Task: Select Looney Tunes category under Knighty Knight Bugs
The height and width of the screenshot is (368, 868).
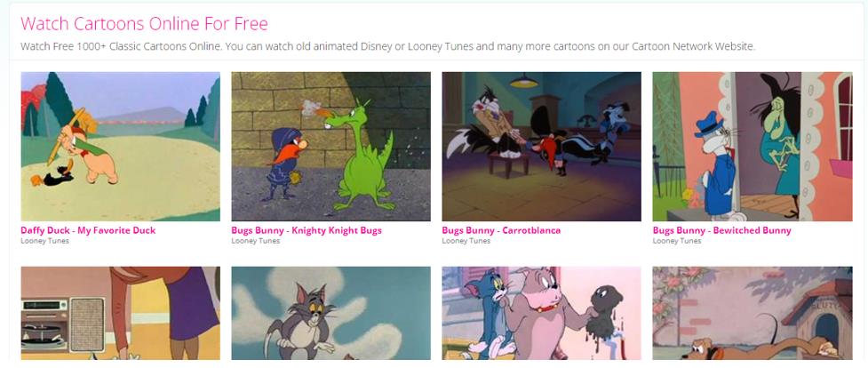Action: tap(255, 241)
